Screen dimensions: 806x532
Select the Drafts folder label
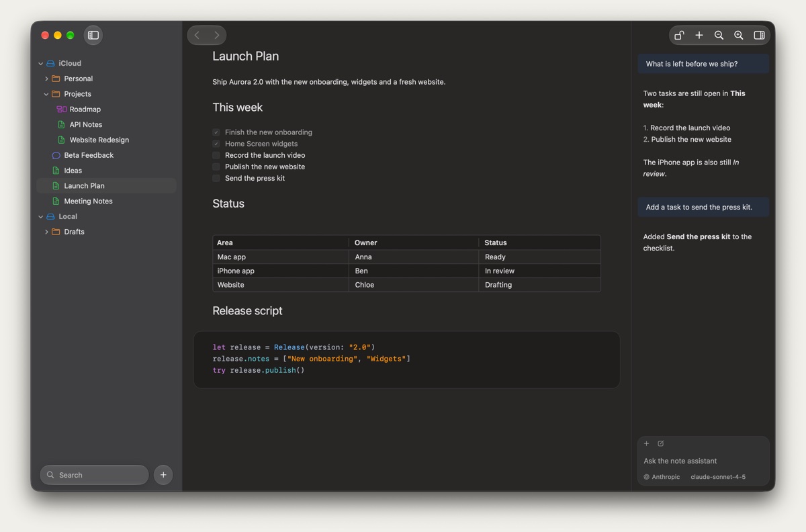pyautogui.click(x=74, y=232)
